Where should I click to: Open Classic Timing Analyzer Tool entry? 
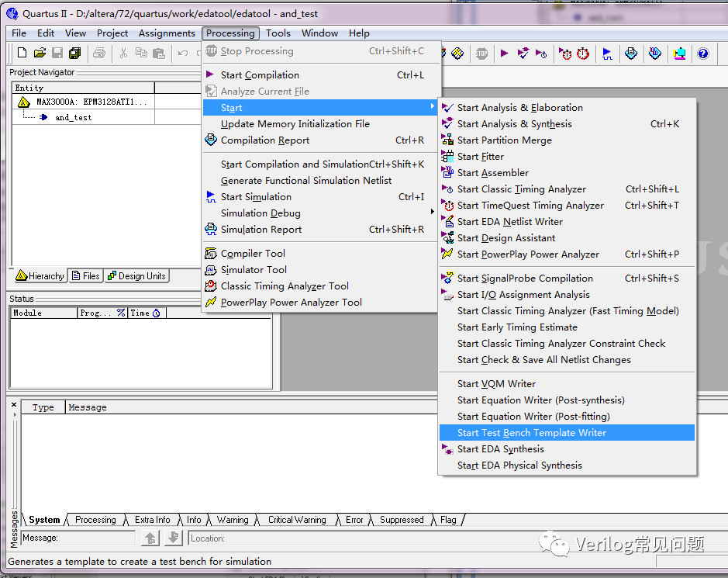[x=321, y=286]
